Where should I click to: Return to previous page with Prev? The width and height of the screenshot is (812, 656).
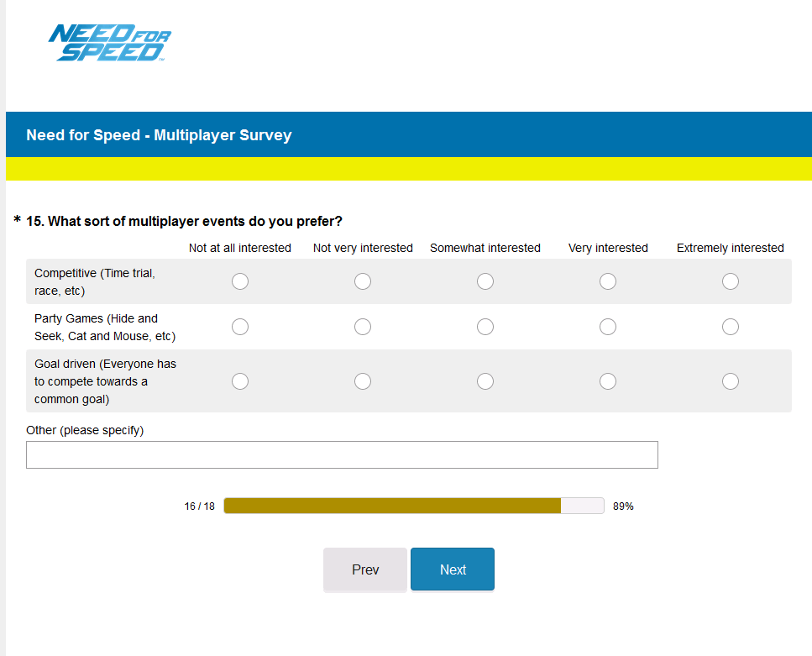365,569
